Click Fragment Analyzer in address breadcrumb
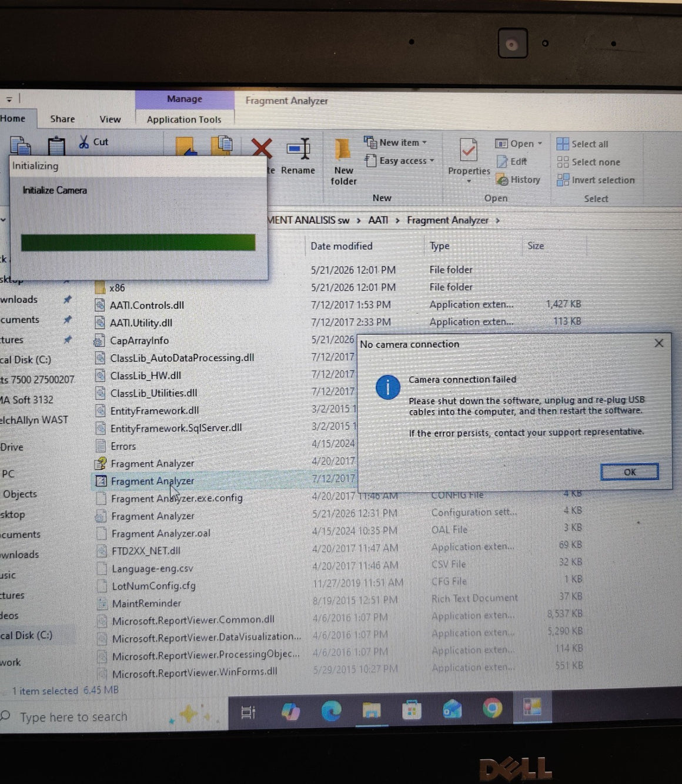682x784 pixels. pyautogui.click(x=447, y=220)
